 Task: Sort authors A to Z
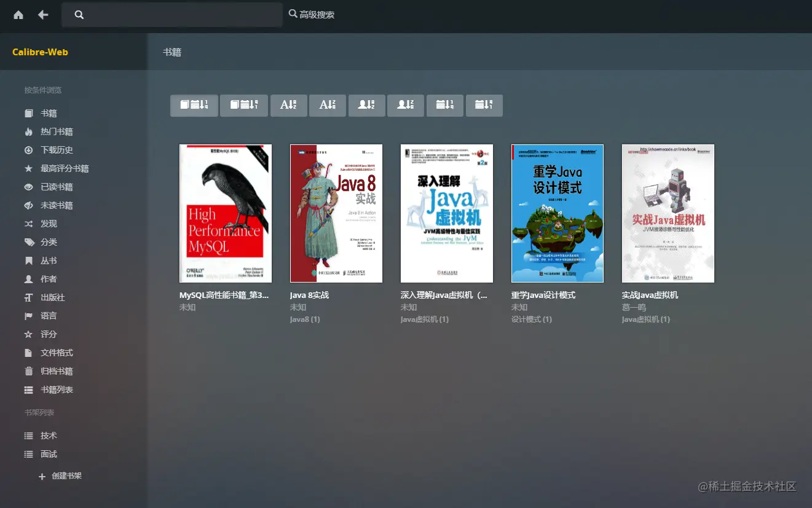click(366, 105)
